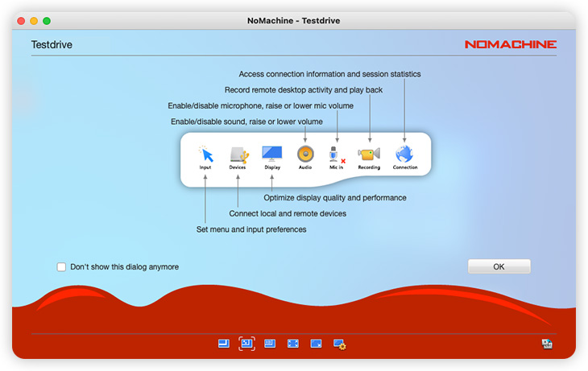Enable microphone via Mic in icon
588x371 pixels.
click(337, 155)
